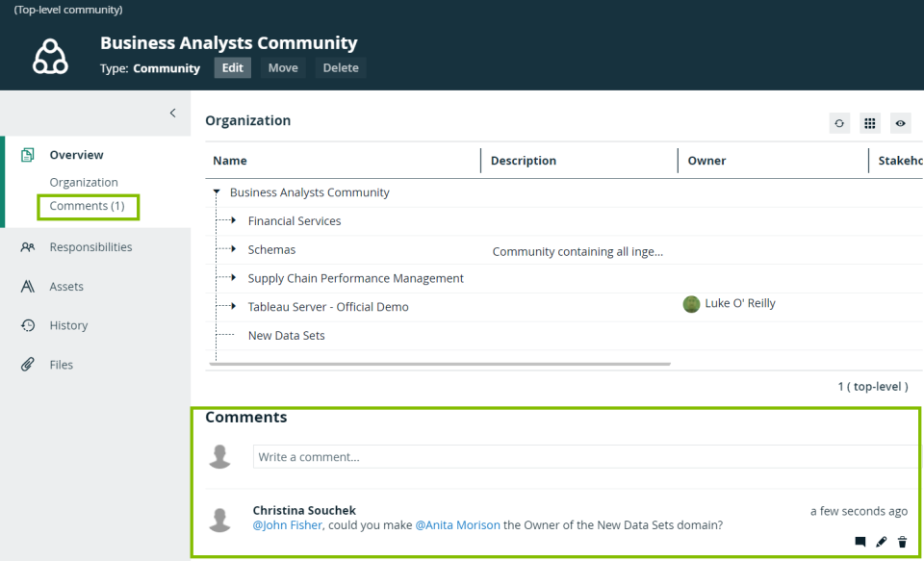Viewport: 924px width, 561px height.
Task: Click the community logo icon in header
Action: pyautogui.click(x=50, y=58)
